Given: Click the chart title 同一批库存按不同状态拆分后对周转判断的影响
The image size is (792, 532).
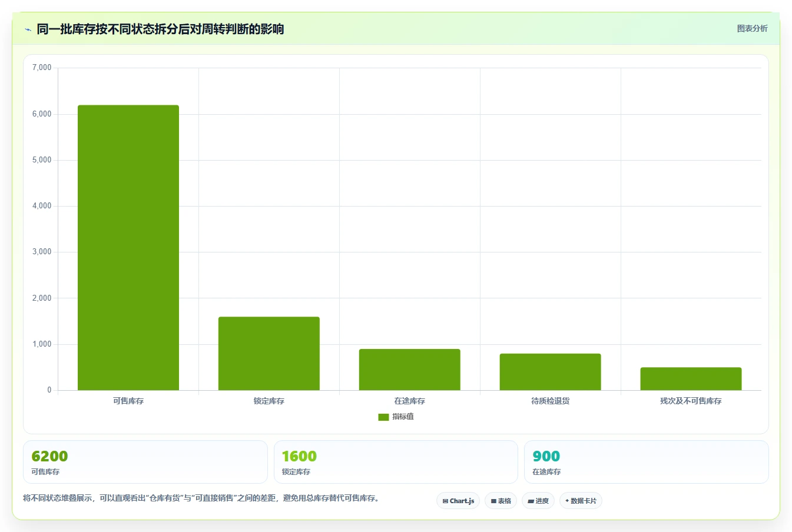Looking at the screenshot, I should [160, 29].
